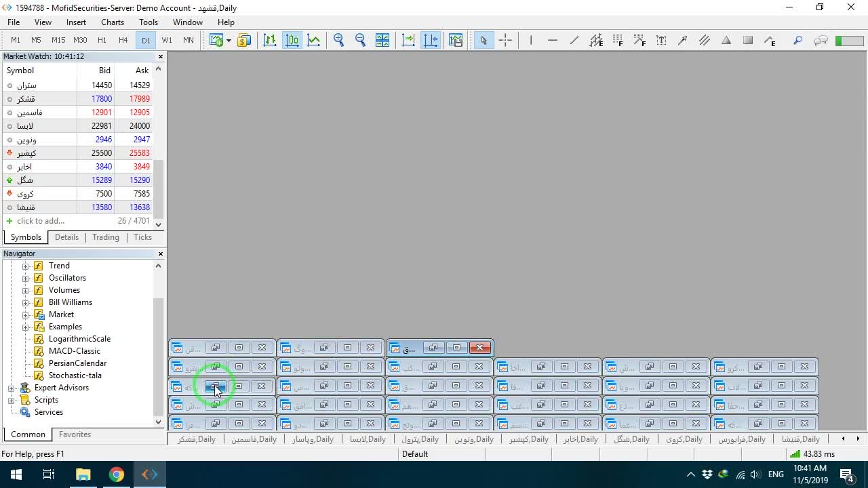
Task: Open the Charts menu
Action: click(113, 22)
